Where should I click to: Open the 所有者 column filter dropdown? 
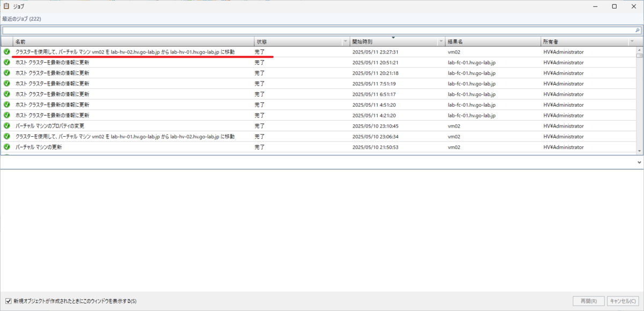pyautogui.click(x=632, y=41)
